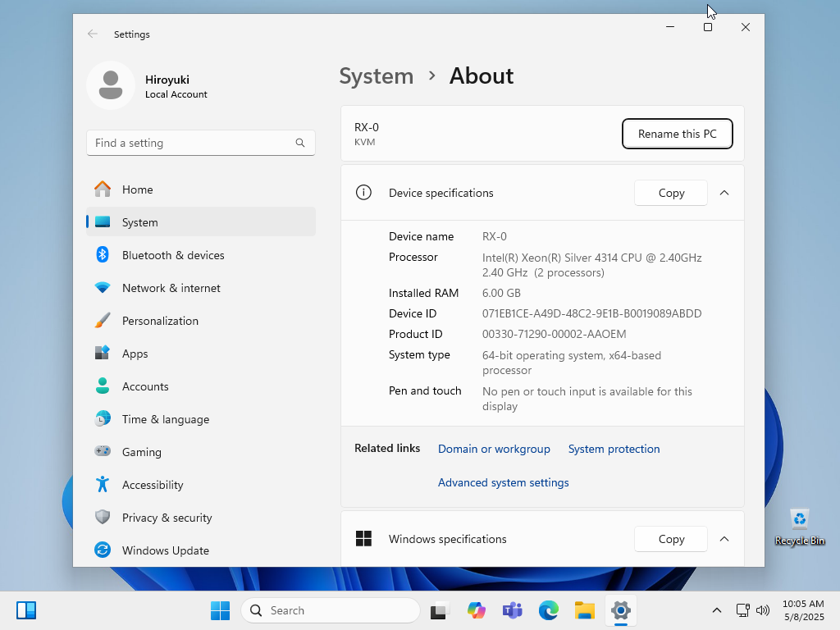Click the Recycle Bin desktop icon

[799, 527]
